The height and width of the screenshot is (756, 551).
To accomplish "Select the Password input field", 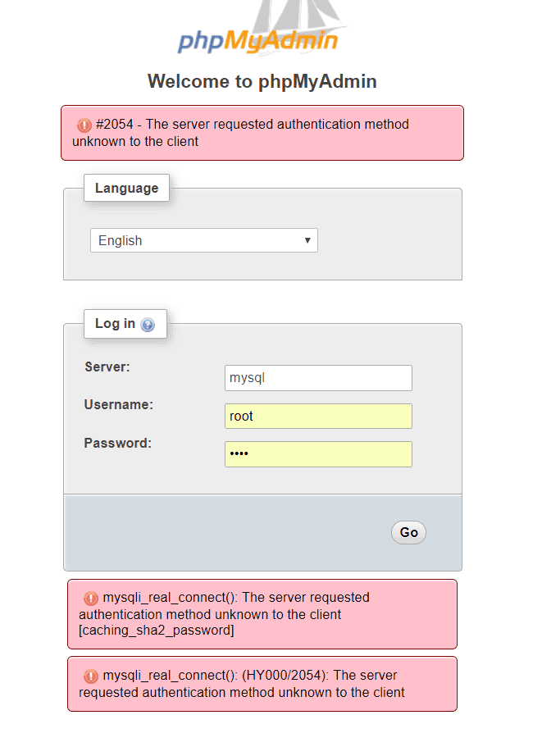I will (318, 454).
